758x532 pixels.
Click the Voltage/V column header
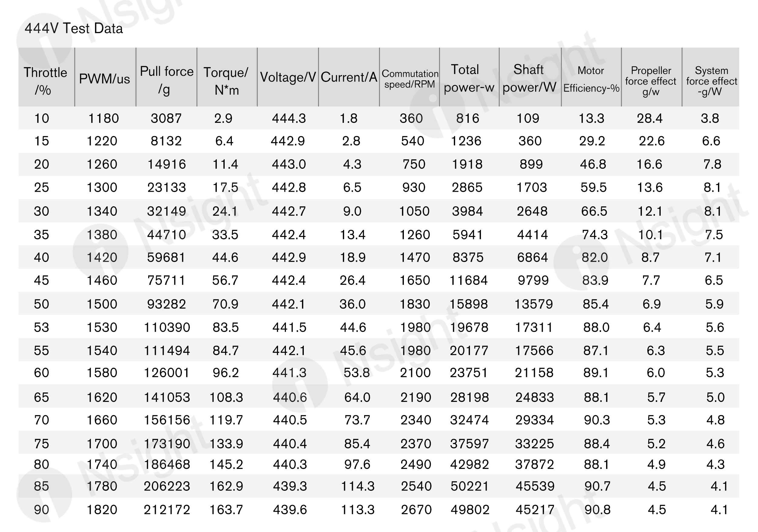pyautogui.click(x=287, y=77)
